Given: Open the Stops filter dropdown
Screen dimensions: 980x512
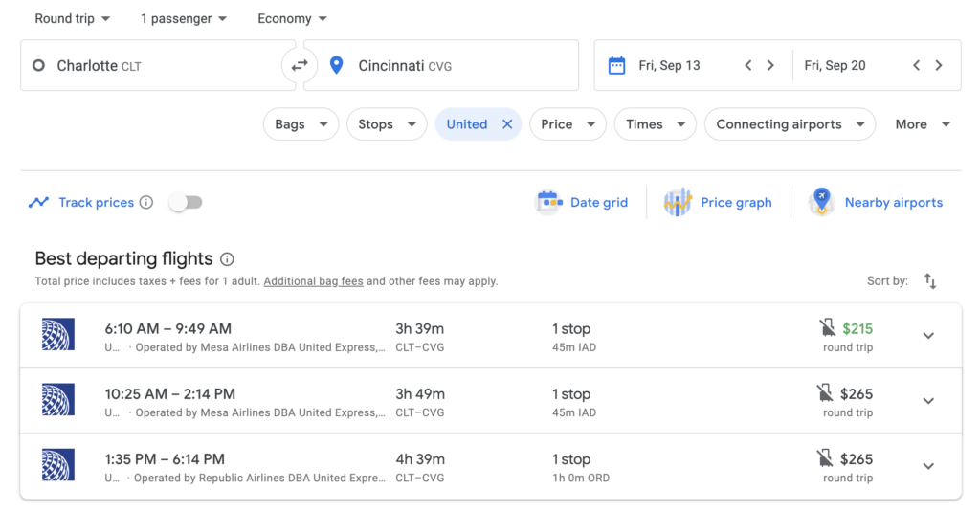Looking at the screenshot, I should (x=387, y=124).
